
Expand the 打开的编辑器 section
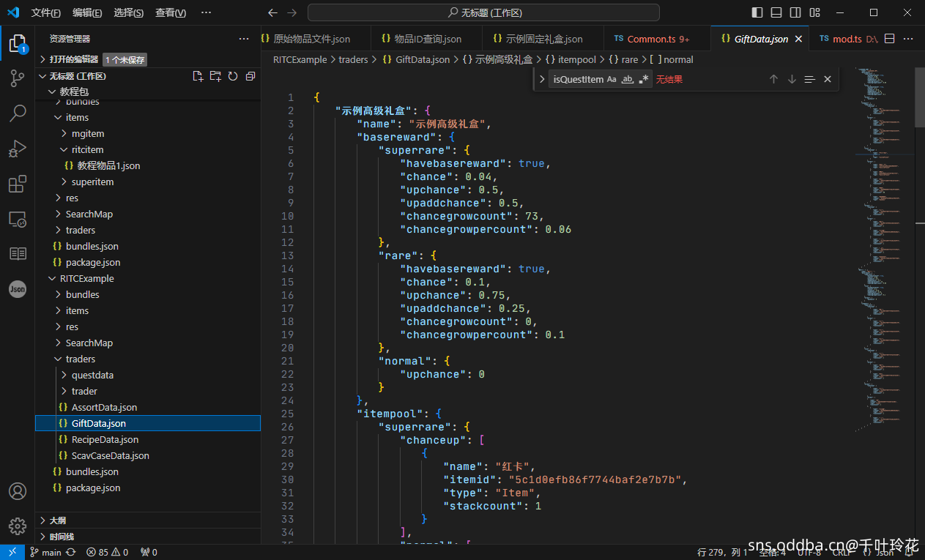(148, 59)
